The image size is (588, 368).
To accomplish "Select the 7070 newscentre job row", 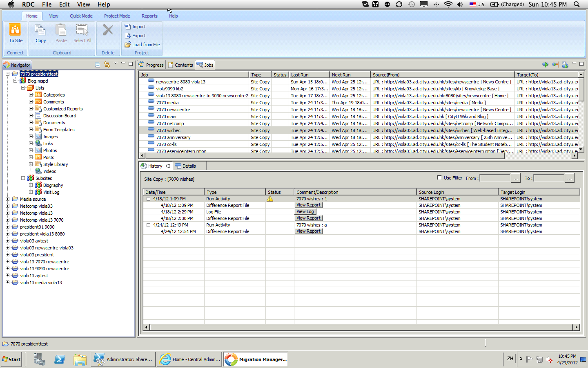I will (x=358, y=110).
